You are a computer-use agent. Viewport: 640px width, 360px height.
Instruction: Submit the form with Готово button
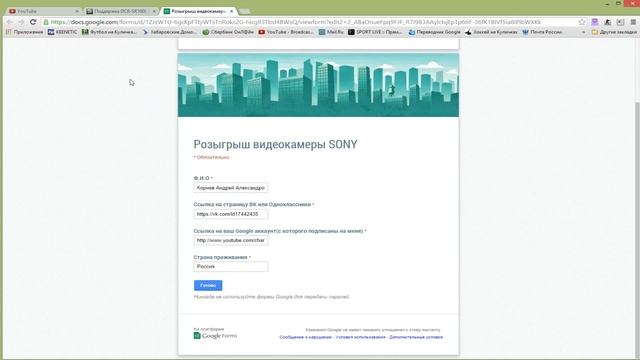pyautogui.click(x=208, y=285)
